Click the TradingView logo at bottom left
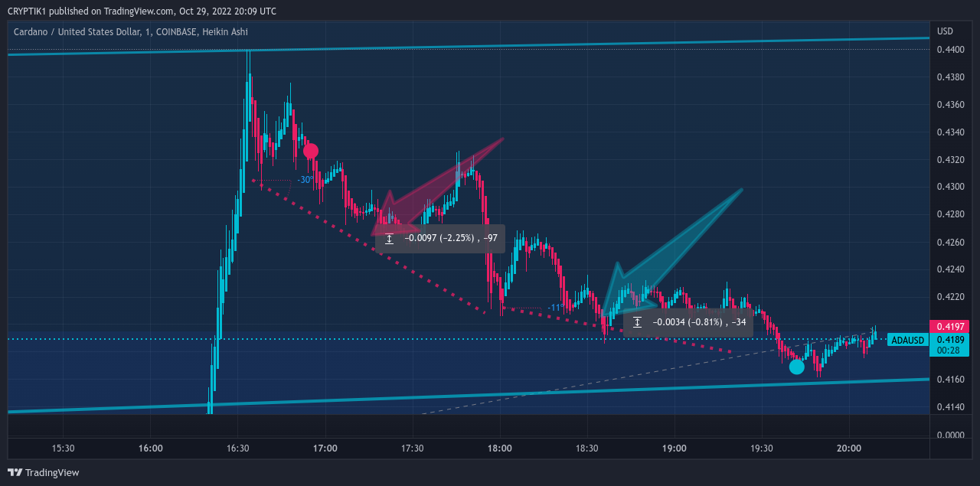The image size is (980, 486). [44, 473]
